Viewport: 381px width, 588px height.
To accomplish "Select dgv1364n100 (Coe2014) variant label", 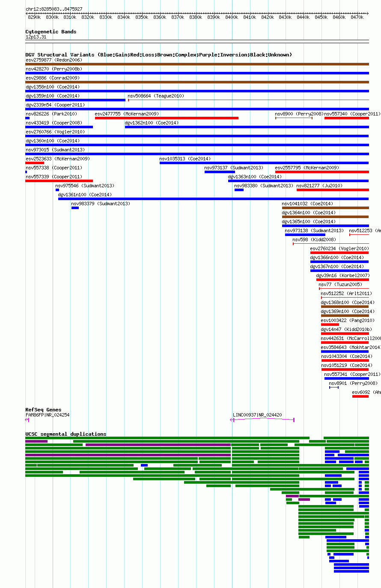I will 309,213.
